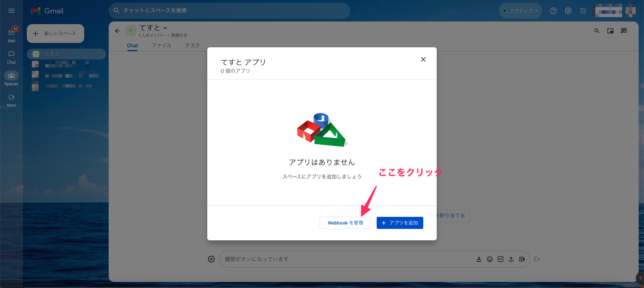This screenshot has height=288, width=644.
Task: Open the emoji picker in message box
Action: click(x=490, y=259)
